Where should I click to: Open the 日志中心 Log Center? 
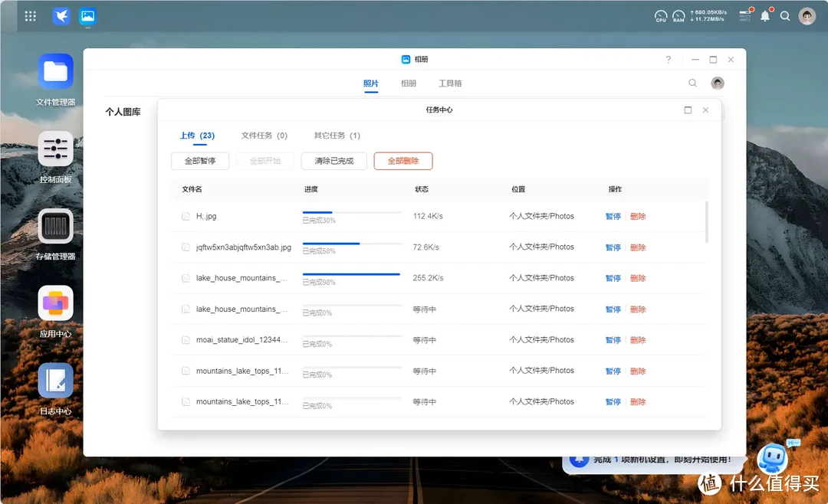coord(55,380)
